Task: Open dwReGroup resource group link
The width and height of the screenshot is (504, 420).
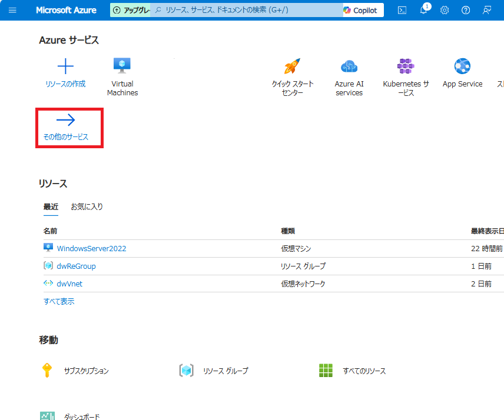Action: pyautogui.click(x=76, y=266)
